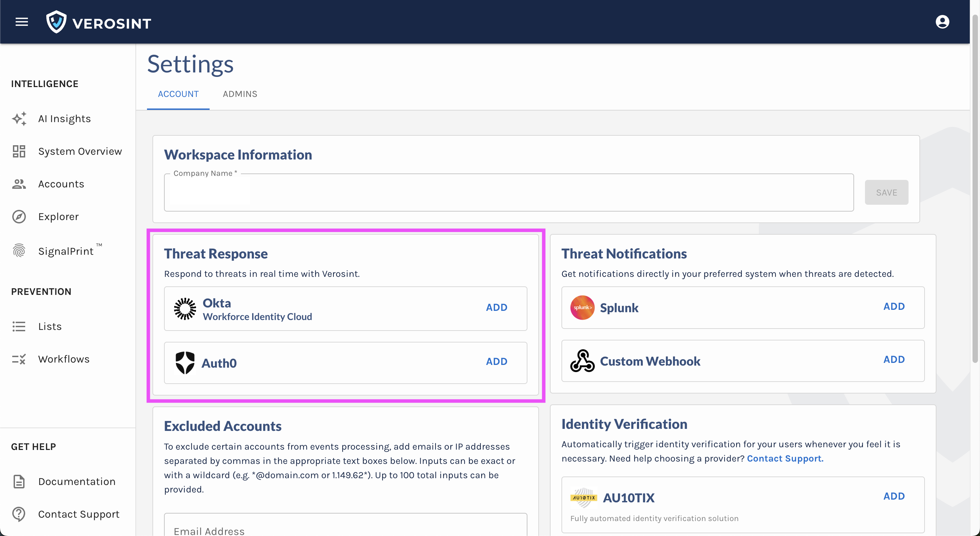The image size is (980, 536).
Task: Click the Workforce Identity Cloud subtitle
Action: (x=257, y=317)
